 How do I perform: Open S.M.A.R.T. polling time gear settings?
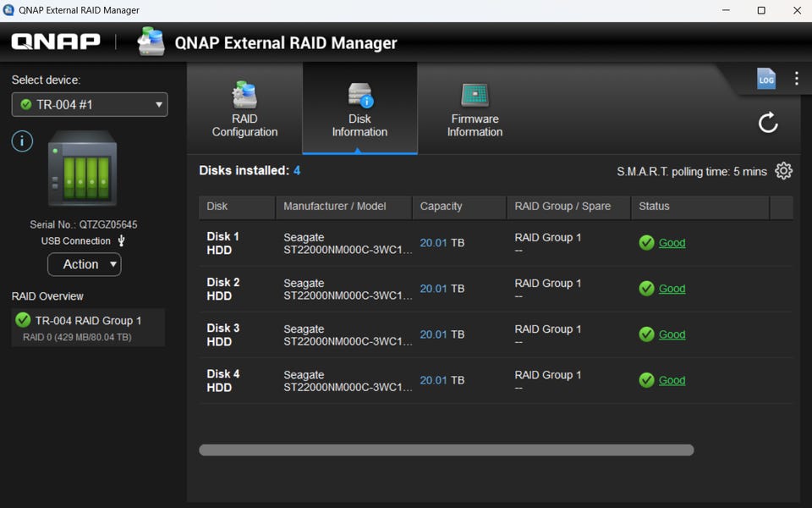tap(783, 171)
